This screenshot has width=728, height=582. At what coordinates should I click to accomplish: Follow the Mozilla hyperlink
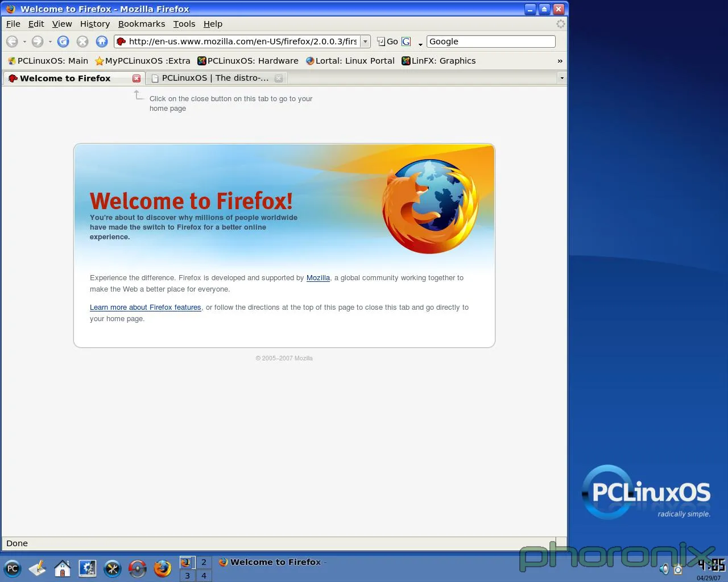pyautogui.click(x=318, y=278)
